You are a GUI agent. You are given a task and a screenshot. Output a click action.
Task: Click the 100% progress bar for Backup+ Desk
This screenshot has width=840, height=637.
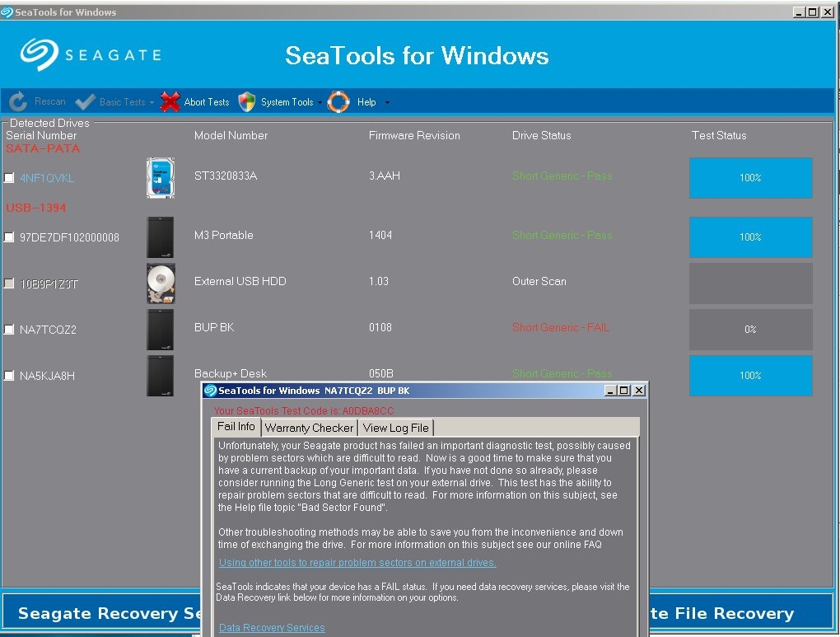(x=750, y=375)
